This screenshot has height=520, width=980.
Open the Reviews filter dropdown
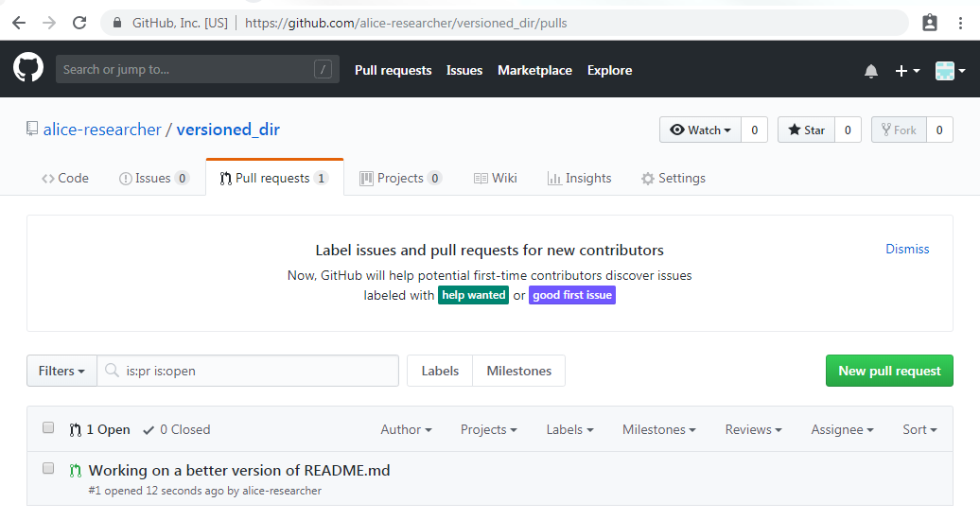[754, 429]
